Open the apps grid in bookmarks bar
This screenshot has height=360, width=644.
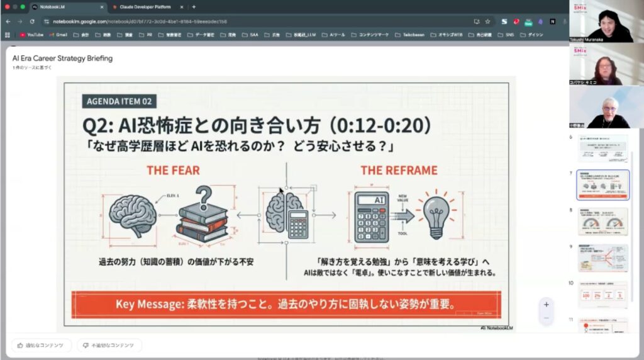point(8,35)
